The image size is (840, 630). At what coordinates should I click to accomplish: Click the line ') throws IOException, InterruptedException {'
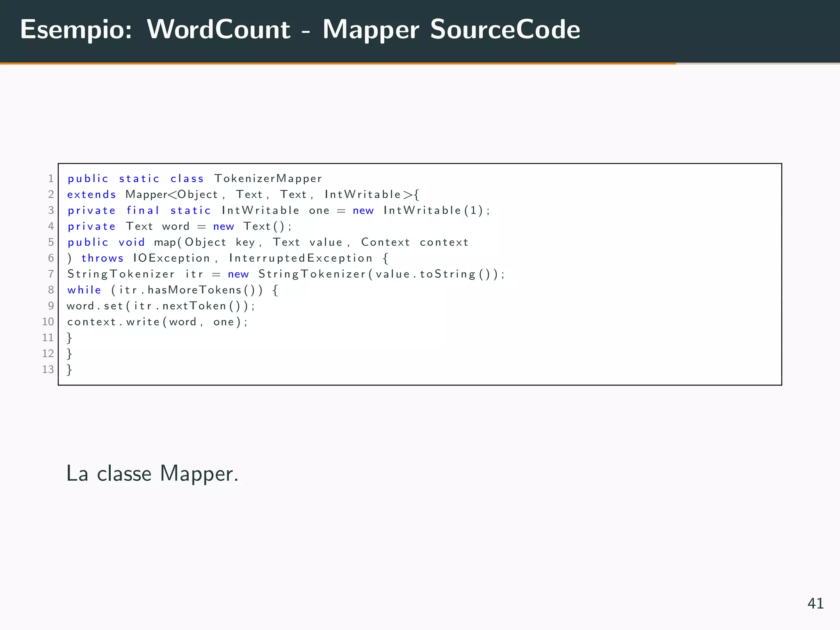click(x=228, y=258)
